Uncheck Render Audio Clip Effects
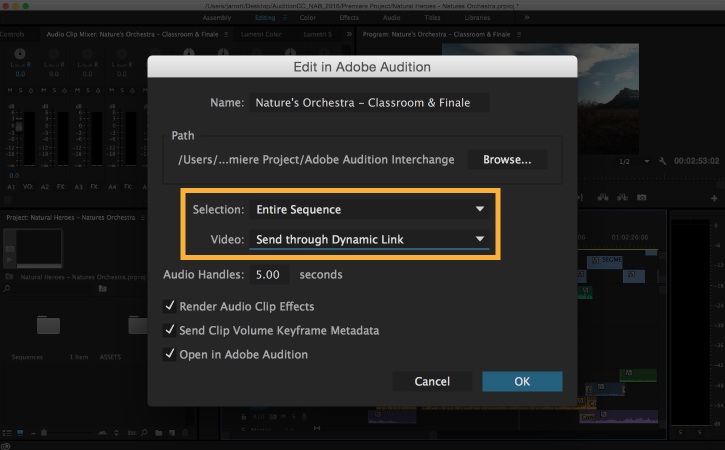This screenshot has height=450, width=725. (x=170, y=306)
